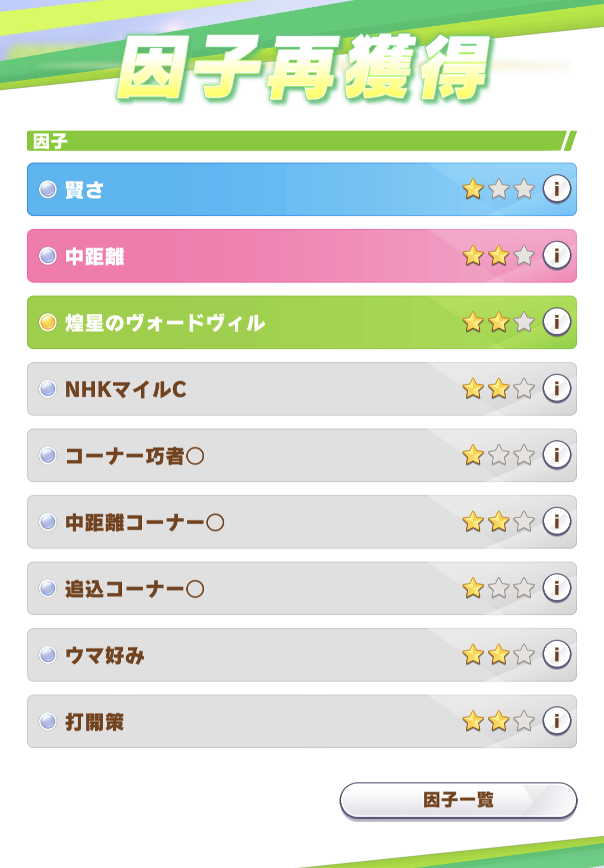Select the 煌星のヴォードヴィル radio button
604x868 pixels.
(x=48, y=322)
